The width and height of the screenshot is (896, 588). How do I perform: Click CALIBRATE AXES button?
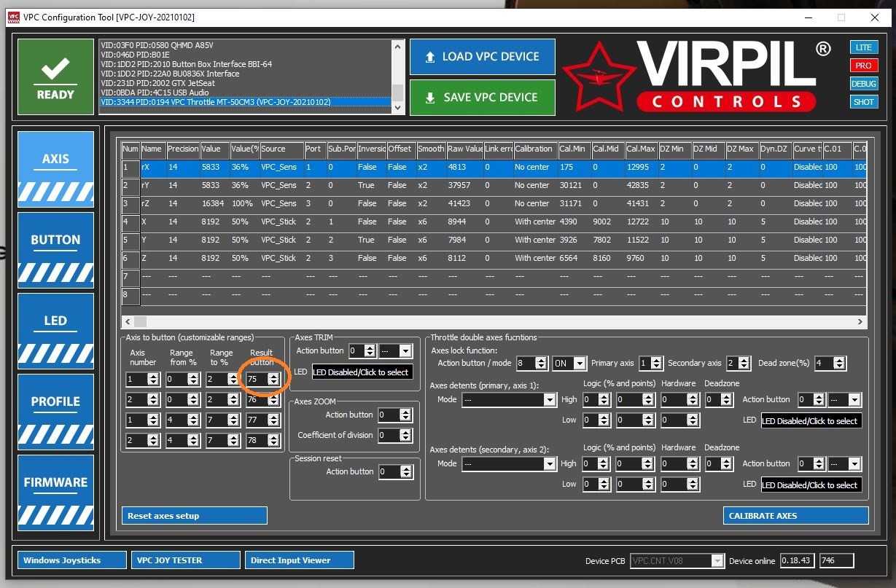click(x=796, y=516)
